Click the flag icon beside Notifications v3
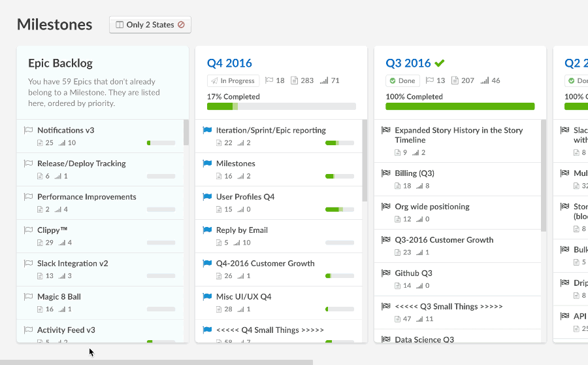 [28, 130]
